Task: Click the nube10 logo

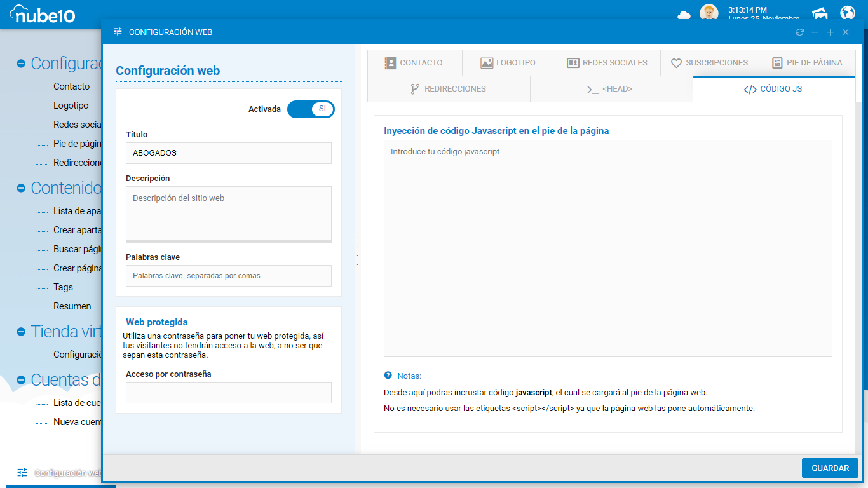Action: pos(43,14)
